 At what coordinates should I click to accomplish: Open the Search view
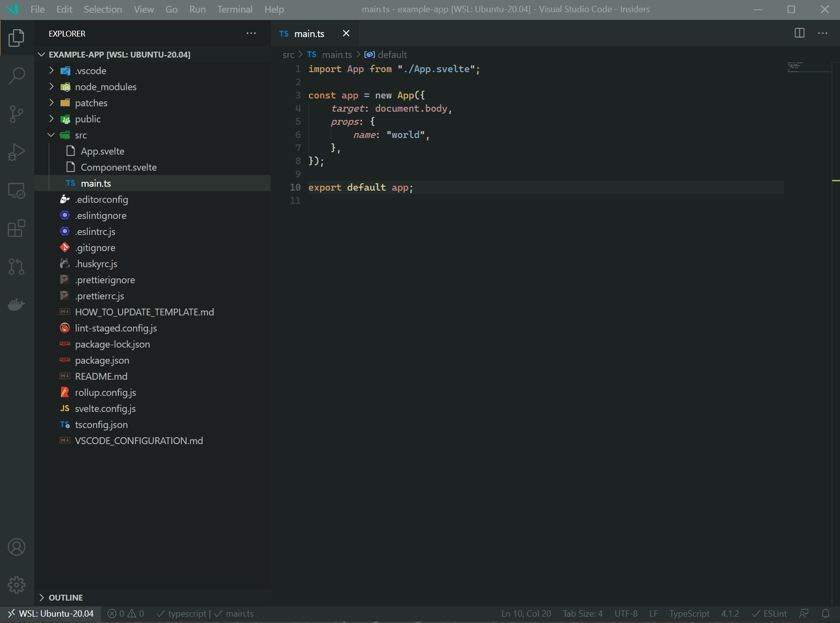coord(17,76)
